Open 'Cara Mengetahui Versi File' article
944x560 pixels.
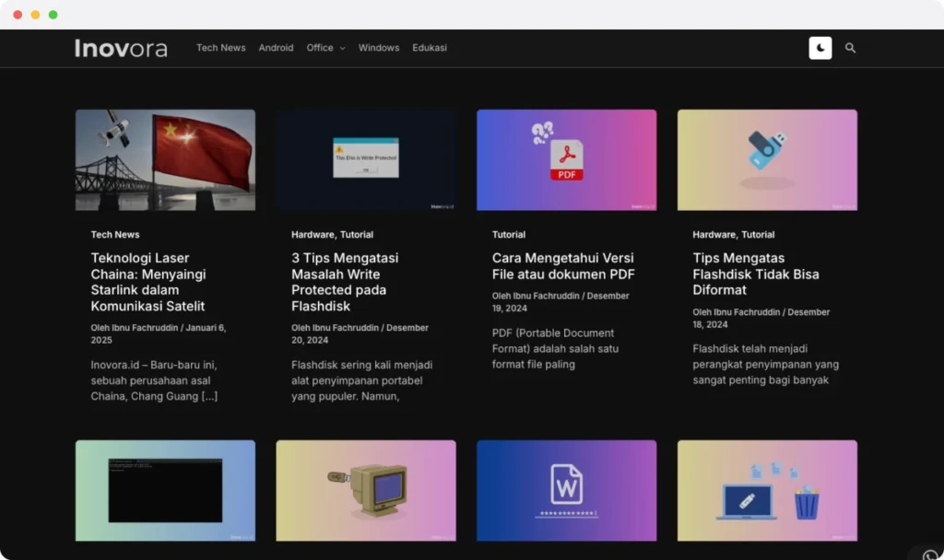[562, 266]
